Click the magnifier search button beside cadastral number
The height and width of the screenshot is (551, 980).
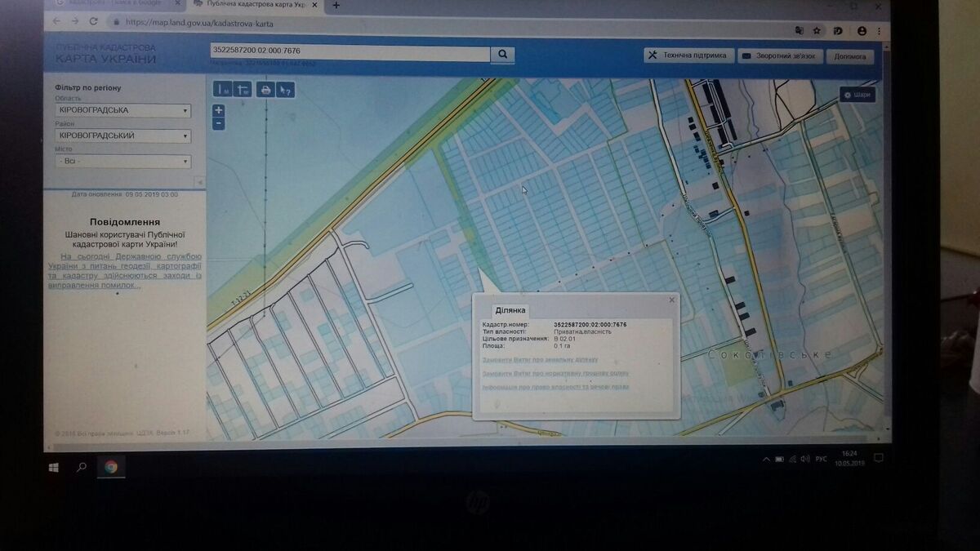502,55
